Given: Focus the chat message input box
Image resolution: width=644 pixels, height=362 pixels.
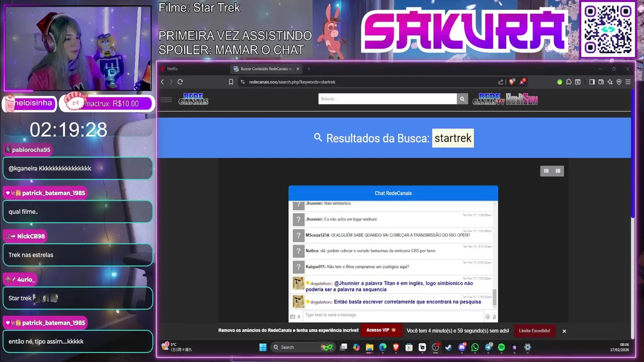Looking at the screenshot, I should (393, 315).
